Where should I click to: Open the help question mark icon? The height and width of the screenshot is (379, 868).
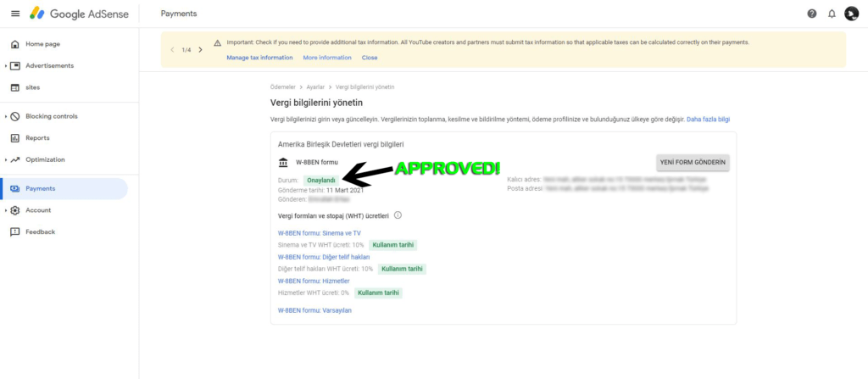point(812,14)
